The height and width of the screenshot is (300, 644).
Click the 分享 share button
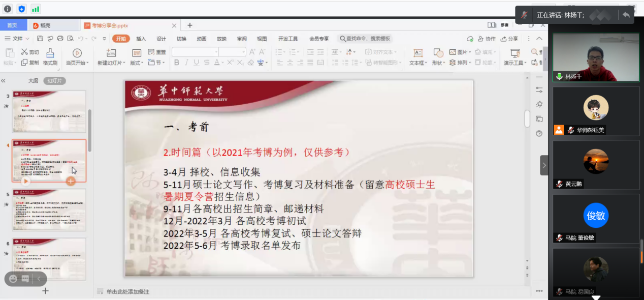tap(509, 39)
